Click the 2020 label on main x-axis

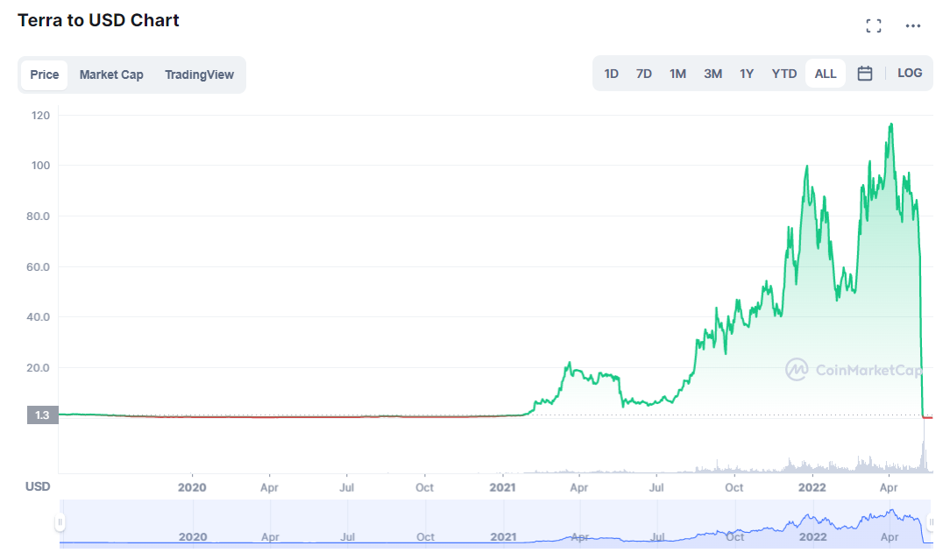pyautogui.click(x=192, y=487)
